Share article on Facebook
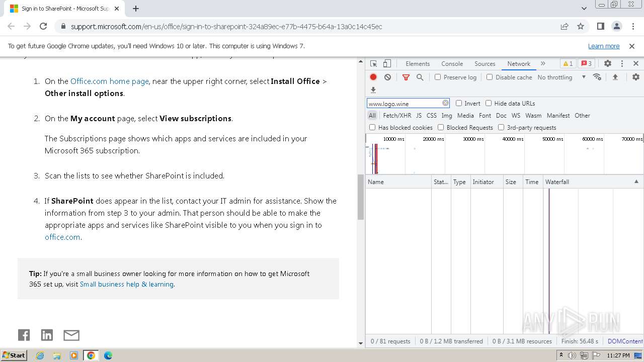Viewport: 644px width, 362px height. pos(24,335)
